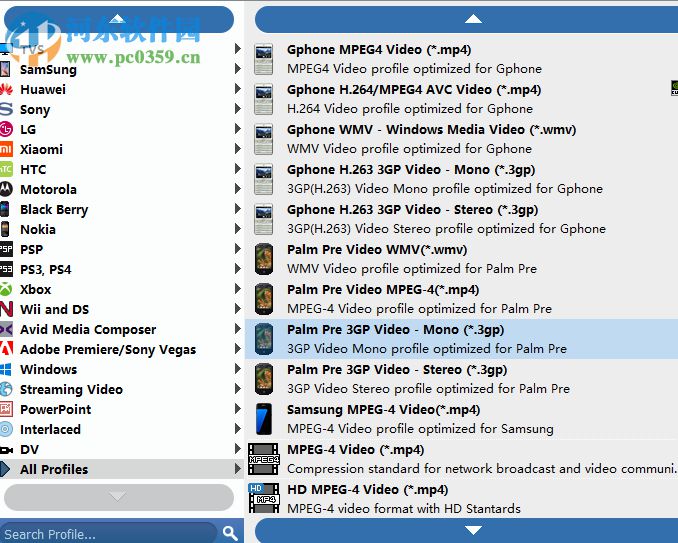Click the Search Profile input field
This screenshot has height=543, width=678.
point(108,533)
